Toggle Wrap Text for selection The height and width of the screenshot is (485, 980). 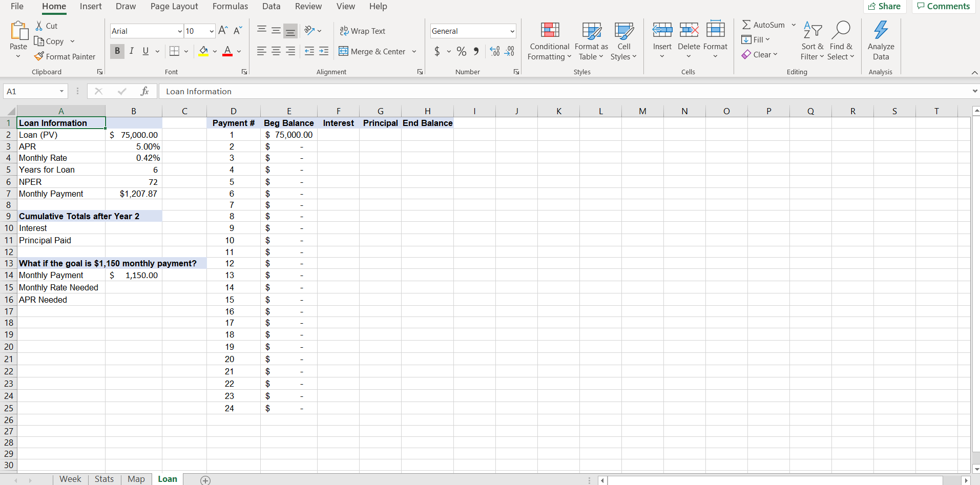coord(363,31)
